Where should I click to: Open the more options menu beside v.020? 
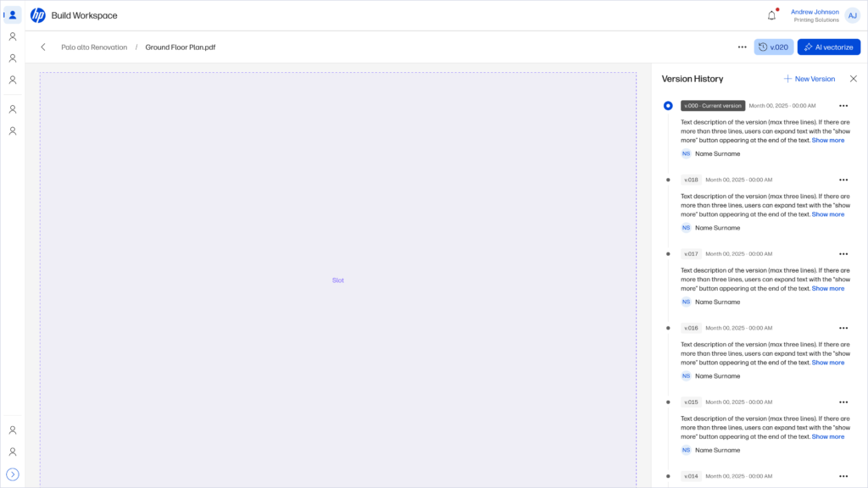(742, 47)
